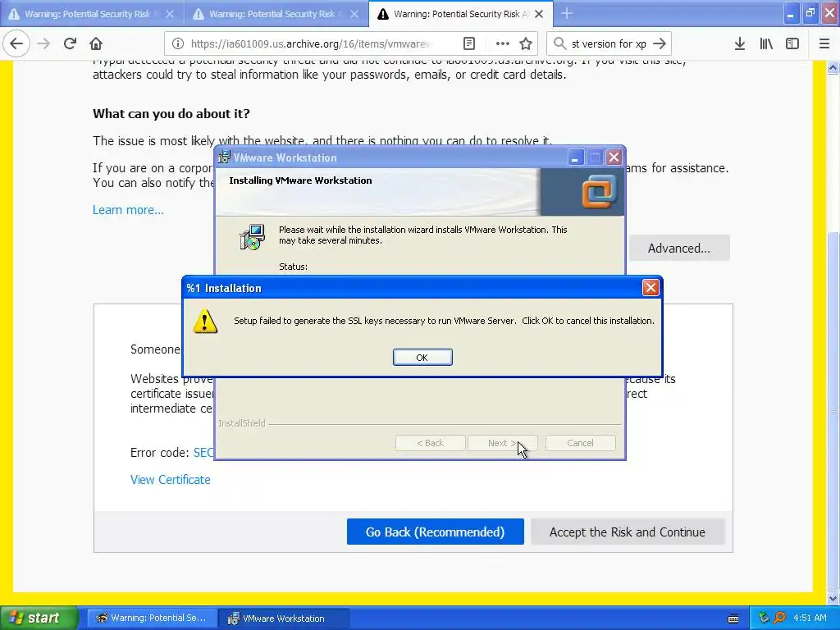Image resolution: width=840 pixels, height=630 pixels.
Task: Click the Firefox forward arrow button
Action: click(44, 43)
